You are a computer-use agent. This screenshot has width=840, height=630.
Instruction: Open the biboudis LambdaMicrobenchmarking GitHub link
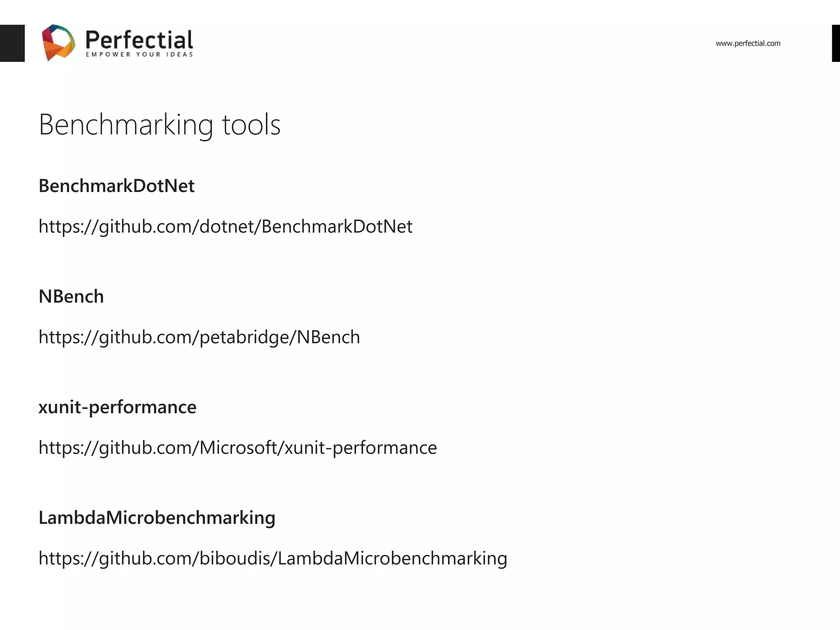tap(273, 559)
